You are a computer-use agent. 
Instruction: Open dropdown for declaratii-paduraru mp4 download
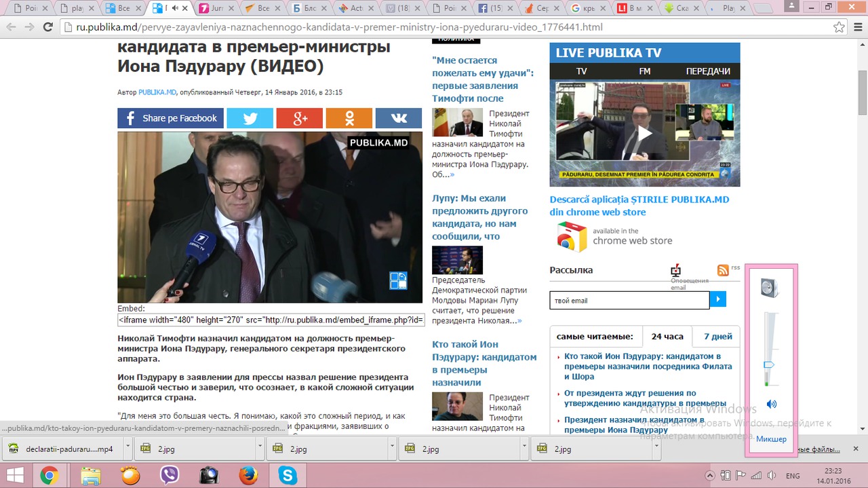(127, 449)
